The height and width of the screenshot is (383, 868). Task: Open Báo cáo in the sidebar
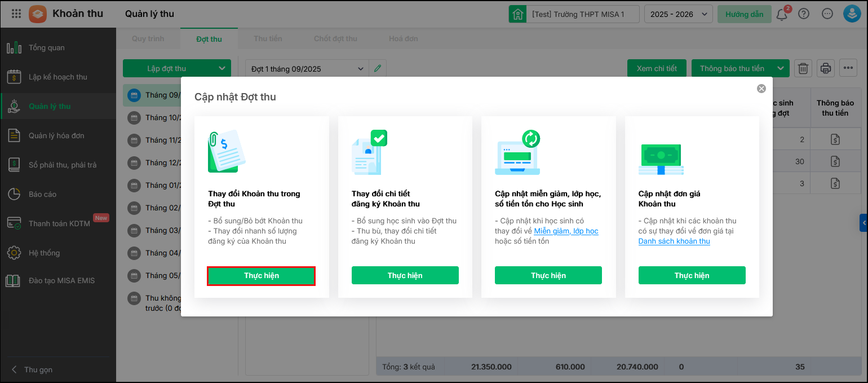43,194
